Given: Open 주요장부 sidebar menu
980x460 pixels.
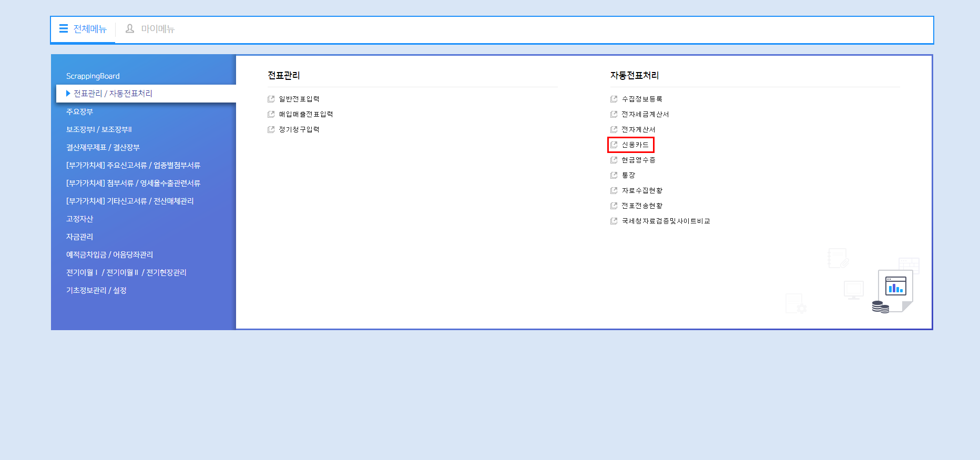Looking at the screenshot, I should (x=79, y=112).
